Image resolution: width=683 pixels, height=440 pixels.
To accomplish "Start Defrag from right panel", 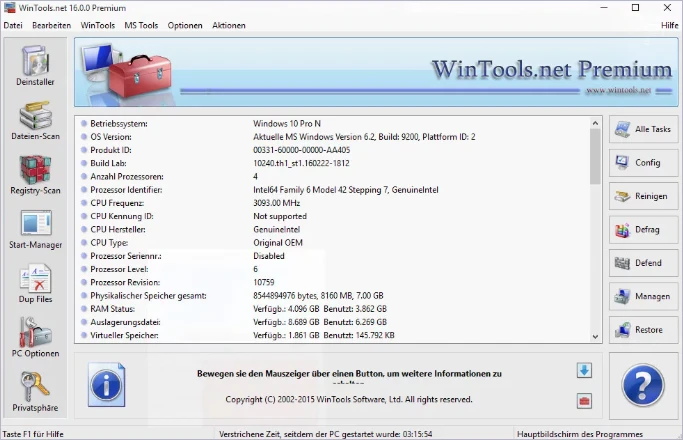I will 643,230.
